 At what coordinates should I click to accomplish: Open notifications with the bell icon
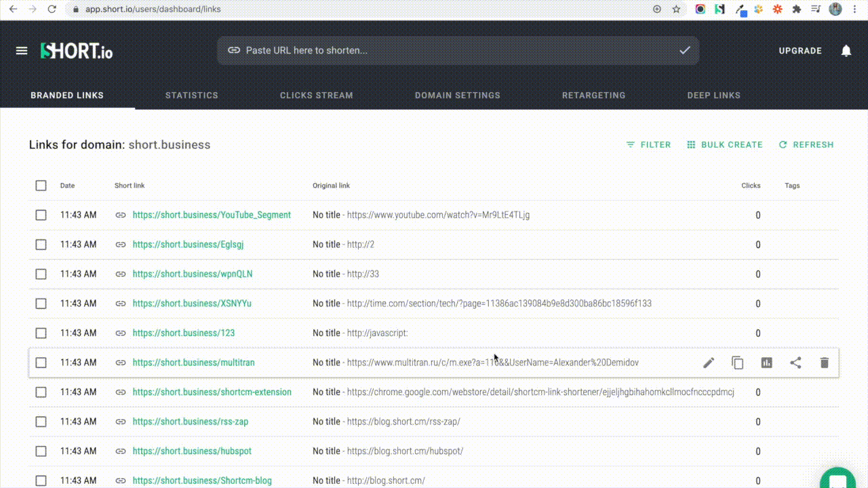point(846,50)
